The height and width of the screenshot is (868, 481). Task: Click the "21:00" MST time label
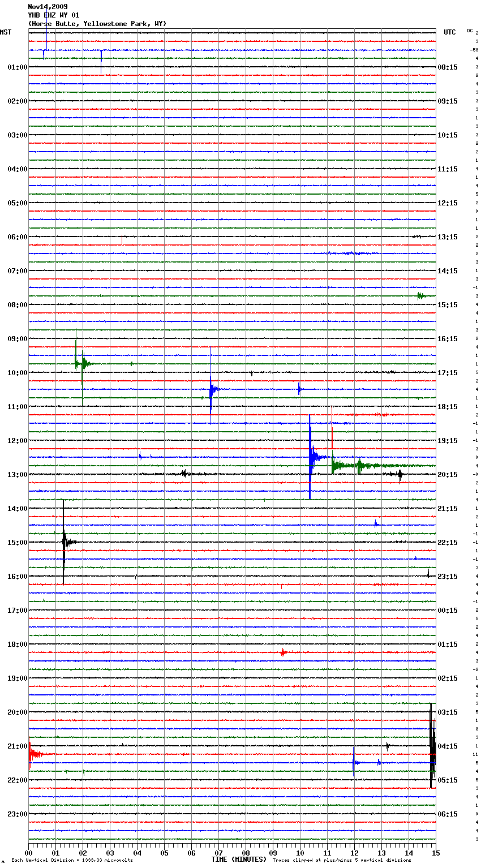pos(17,746)
